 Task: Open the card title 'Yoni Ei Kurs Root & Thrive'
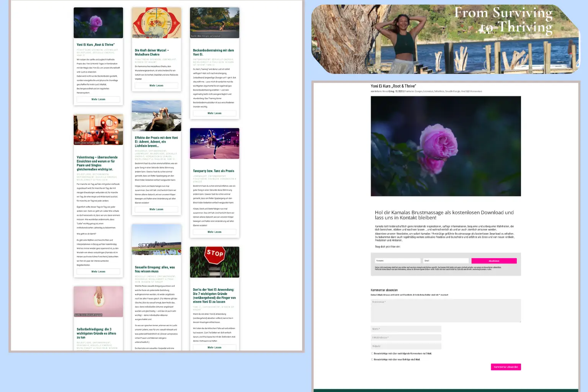[x=96, y=45]
